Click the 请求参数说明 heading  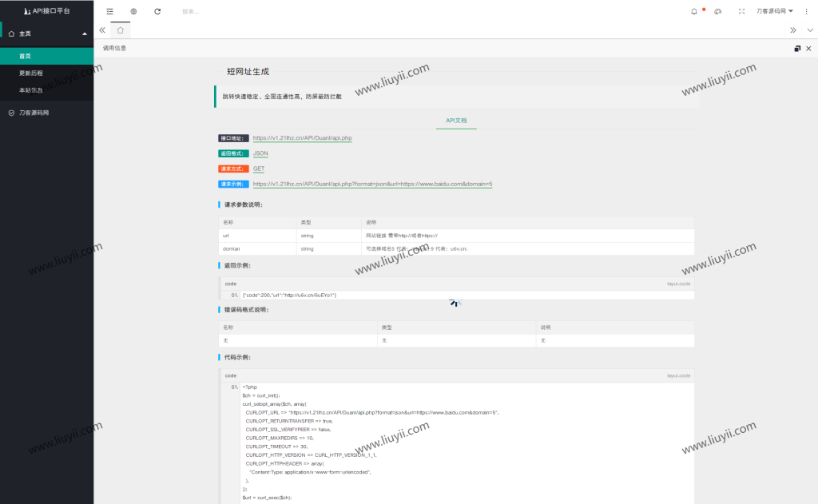(243, 204)
